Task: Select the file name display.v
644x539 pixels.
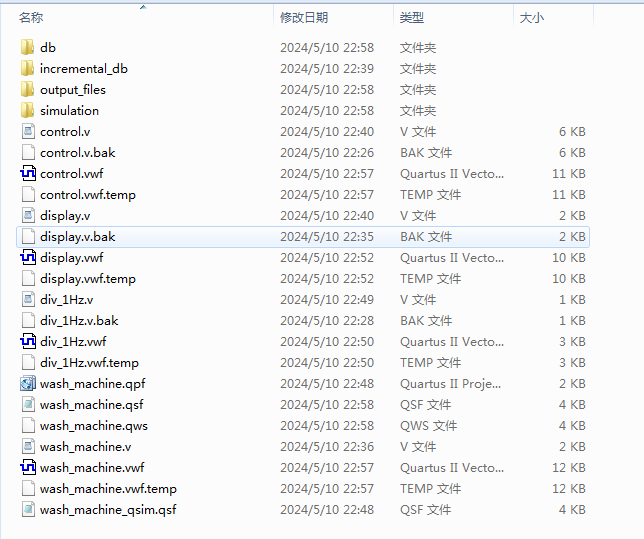Action: pos(65,216)
